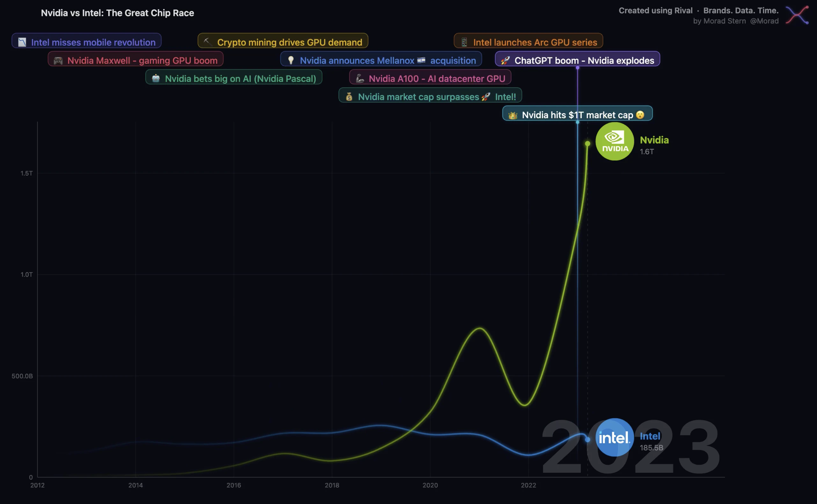The height and width of the screenshot is (504, 817).
Task: Click the 1.5T y-axis label
Action: click(x=27, y=173)
